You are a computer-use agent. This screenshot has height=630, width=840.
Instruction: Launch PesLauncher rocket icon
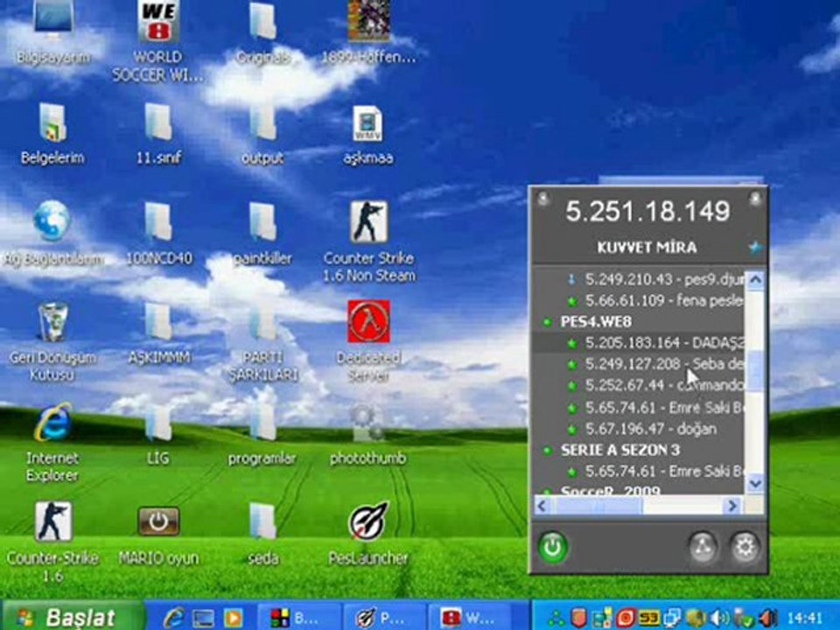tap(368, 535)
